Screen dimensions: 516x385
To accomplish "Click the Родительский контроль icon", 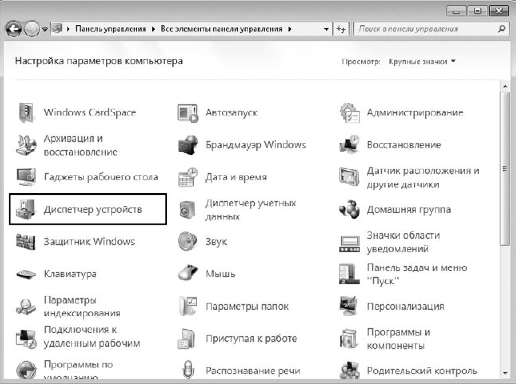I will [x=349, y=370].
